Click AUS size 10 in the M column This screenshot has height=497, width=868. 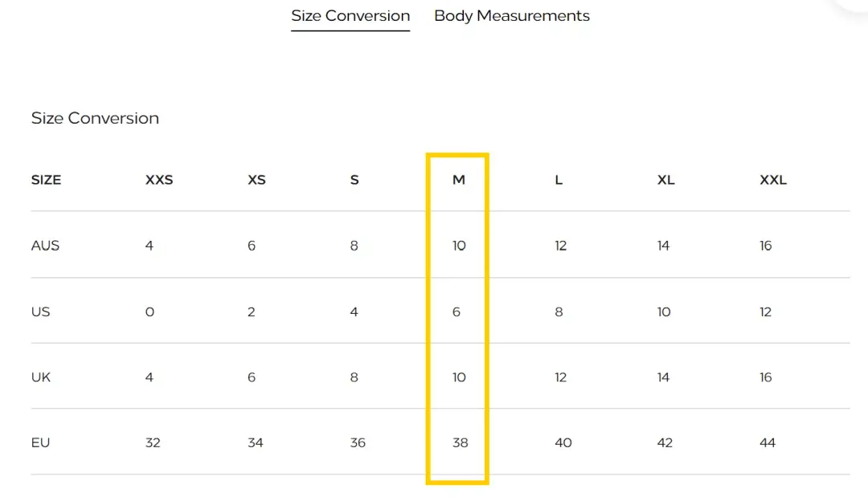coord(459,246)
